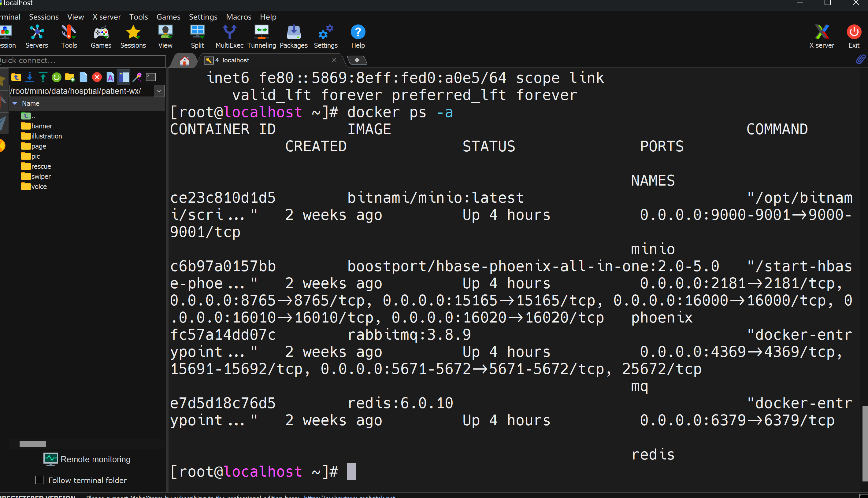Open the X server menu
Viewport: 868px width, 498px height.
point(107,17)
